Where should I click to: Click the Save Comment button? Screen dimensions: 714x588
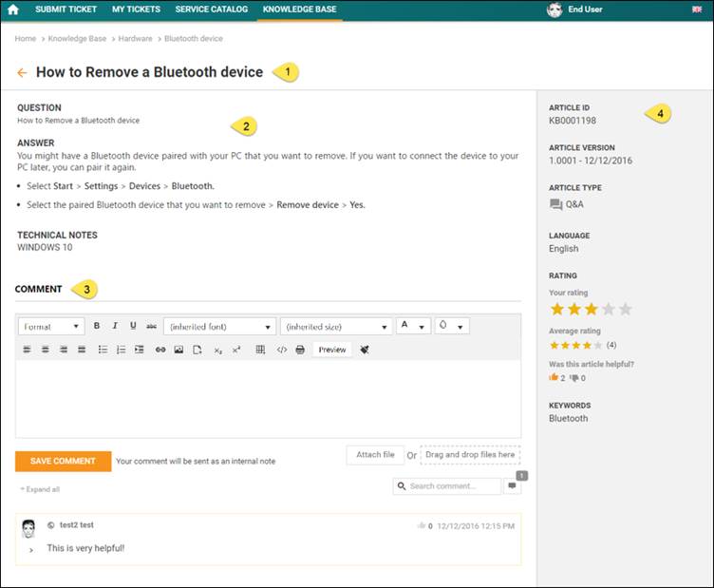63,461
